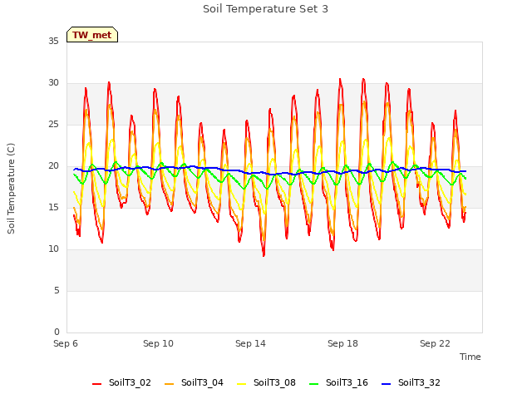532x399 pixels.
Task: Click the 25 y-axis tick label
Action: [x=53, y=124]
